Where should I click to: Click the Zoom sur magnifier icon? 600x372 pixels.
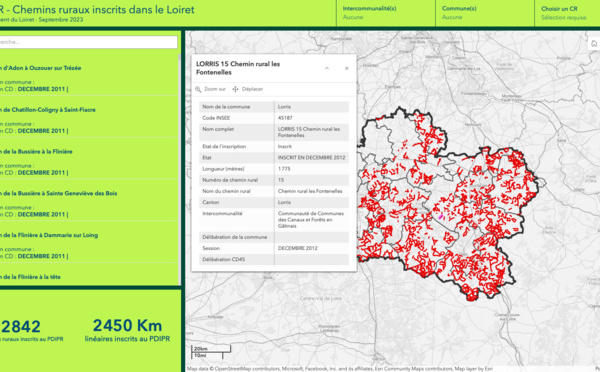tap(198, 89)
